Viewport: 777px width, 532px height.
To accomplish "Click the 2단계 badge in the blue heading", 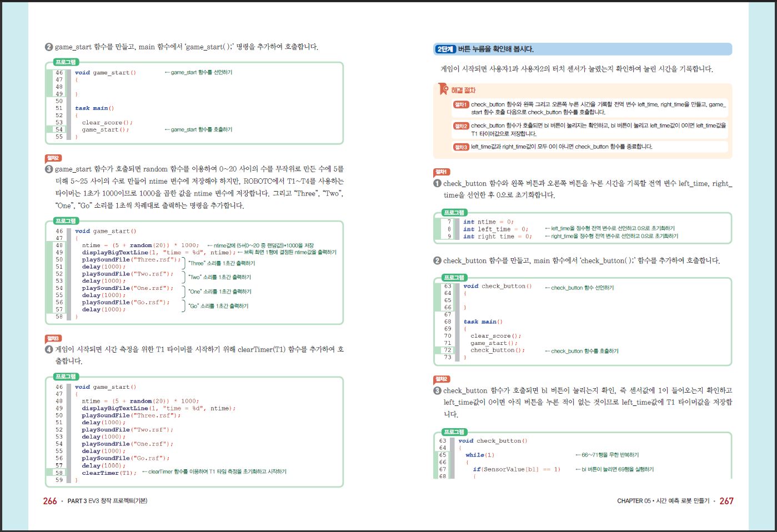I will coord(445,49).
